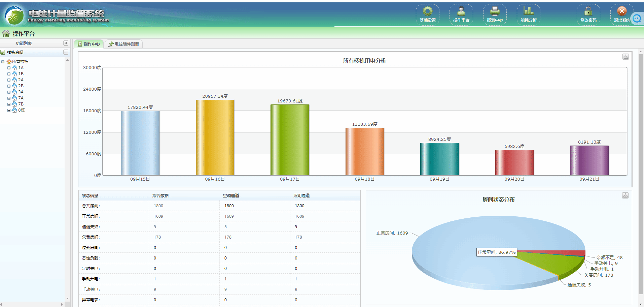Image resolution: width=644 pixels, height=307 pixels.
Task: Click the 操作平台 user icon
Action: 461,14
